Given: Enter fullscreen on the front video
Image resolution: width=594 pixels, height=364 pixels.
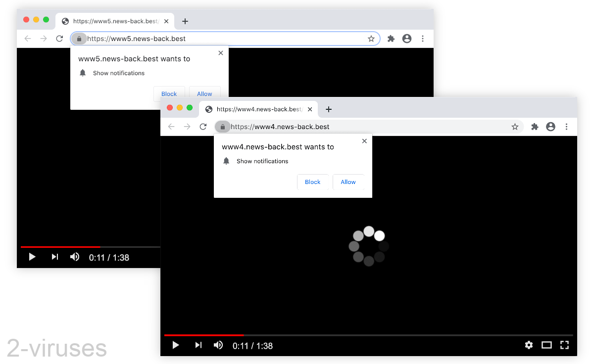Looking at the screenshot, I should pos(564,345).
